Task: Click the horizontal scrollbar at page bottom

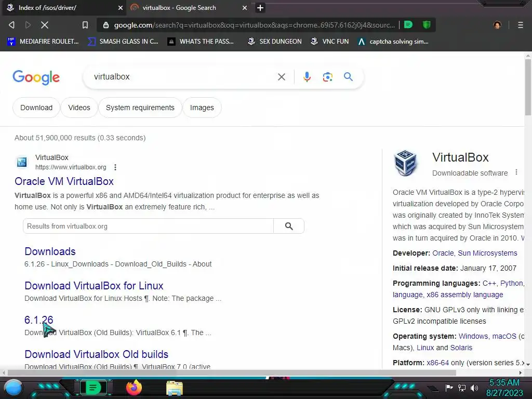Action: (232, 373)
